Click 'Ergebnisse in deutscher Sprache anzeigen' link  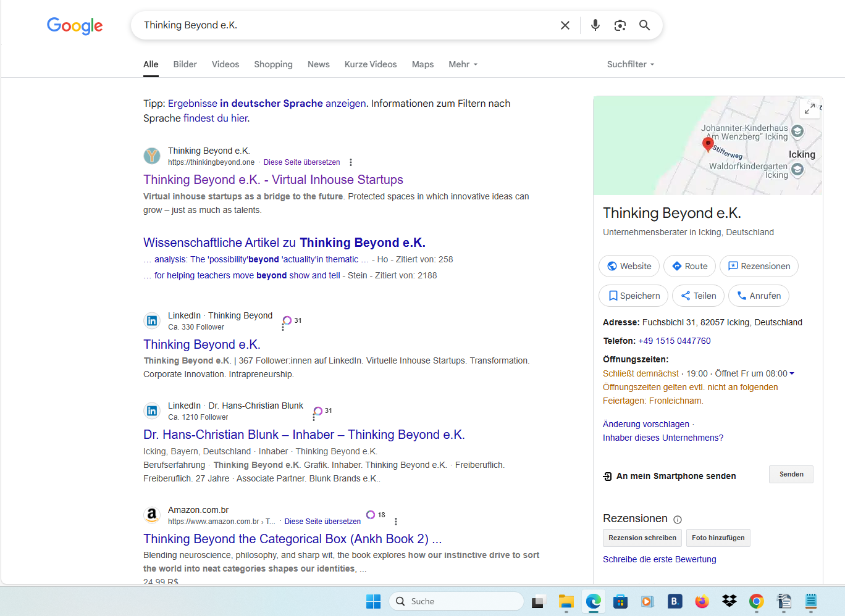267,103
